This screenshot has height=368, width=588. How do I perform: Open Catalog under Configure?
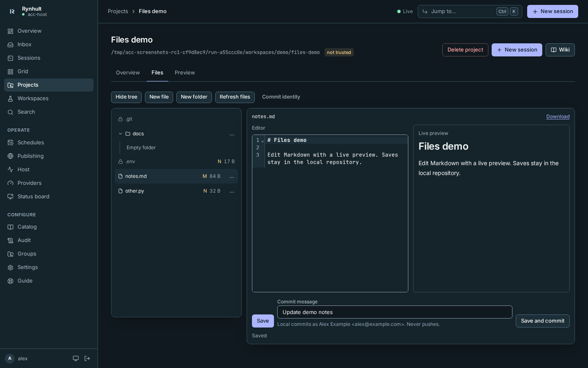coord(49,227)
